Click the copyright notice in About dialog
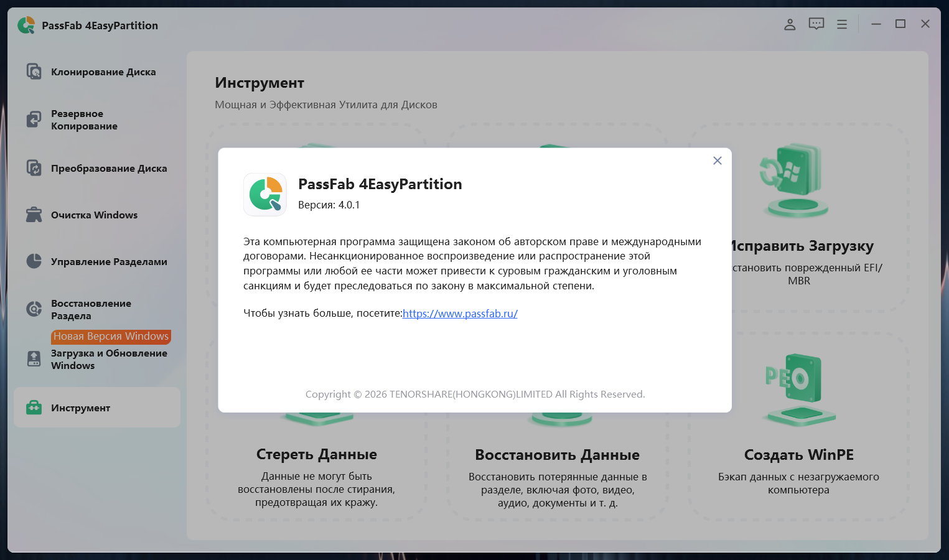Viewport: 949px width, 560px height. (x=475, y=394)
